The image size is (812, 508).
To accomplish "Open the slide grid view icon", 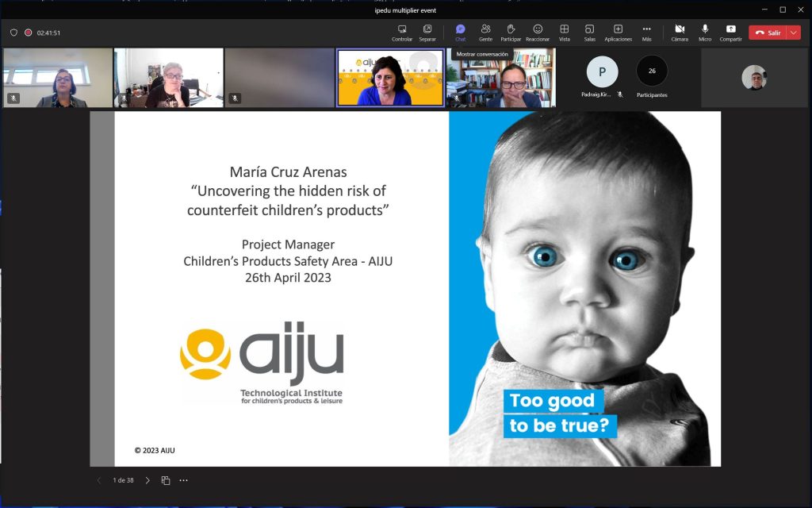I will coord(166,480).
